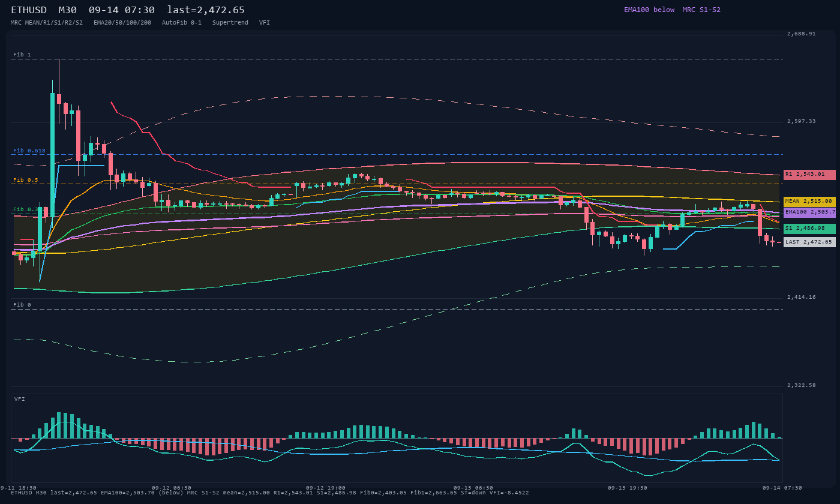840x504 pixels.
Task: Click the 2,688.91 price axis label
Action: 802,34
